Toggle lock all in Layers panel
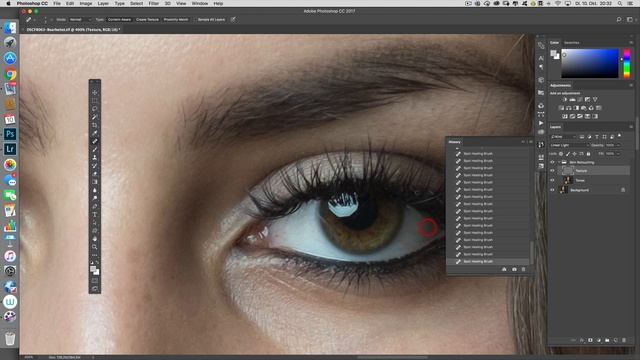Viewport: 640px width, 360px height. [588, 154]
